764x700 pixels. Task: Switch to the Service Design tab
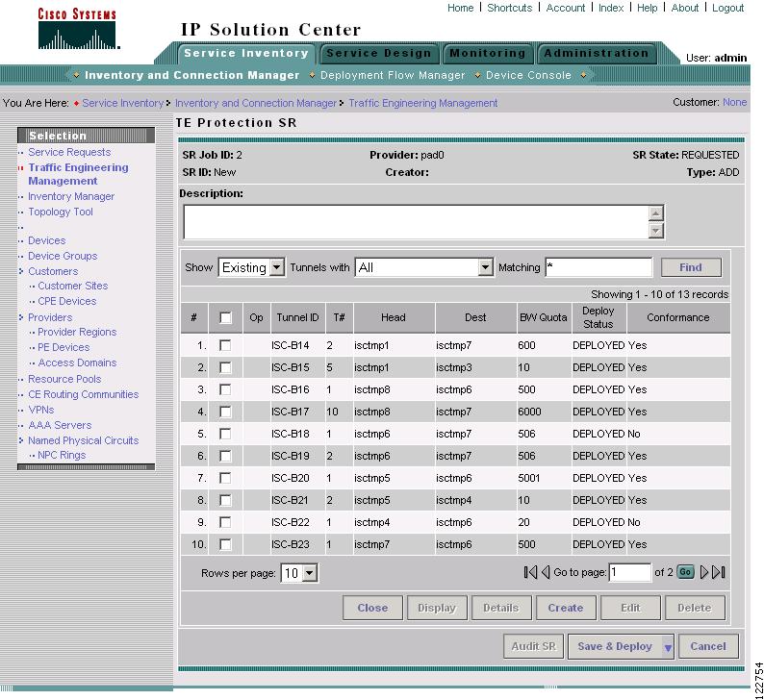pyautogui.click(x=379, y=53)
